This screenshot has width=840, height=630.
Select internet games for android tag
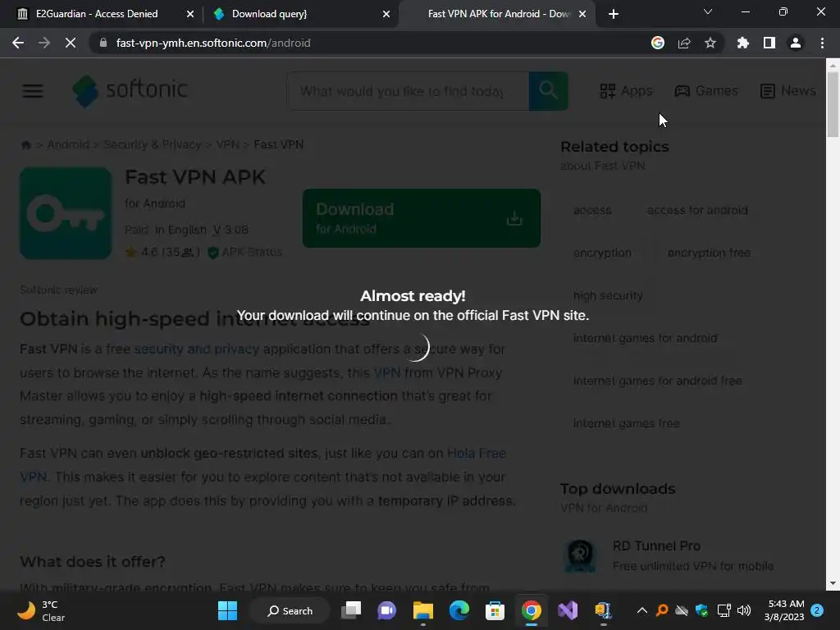(645, 338)
